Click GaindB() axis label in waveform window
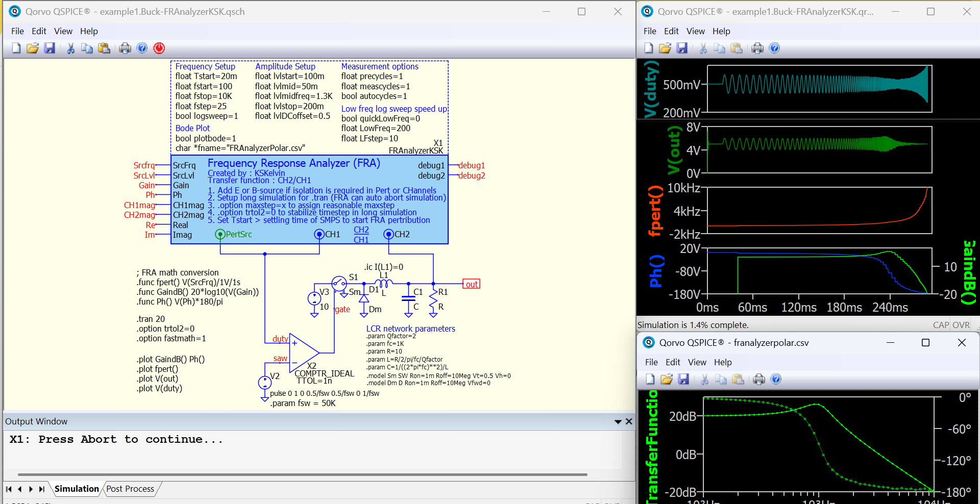 [969, 272]
